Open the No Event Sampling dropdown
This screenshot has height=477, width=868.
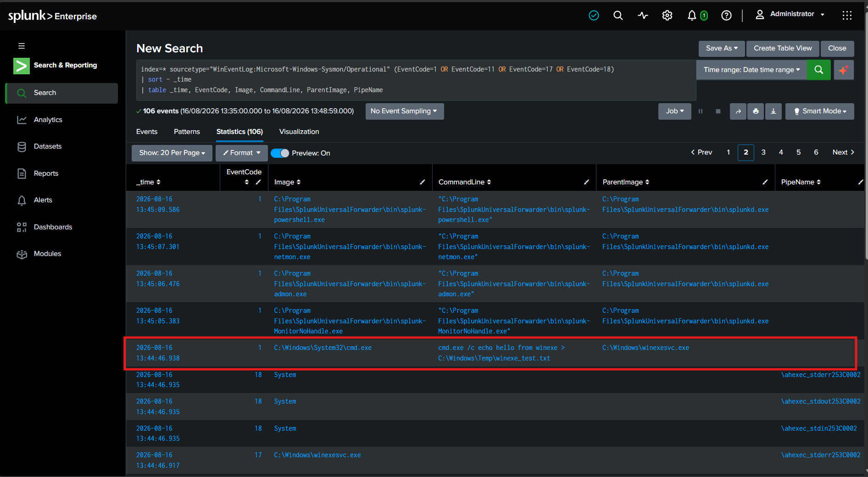coord(404,111)
